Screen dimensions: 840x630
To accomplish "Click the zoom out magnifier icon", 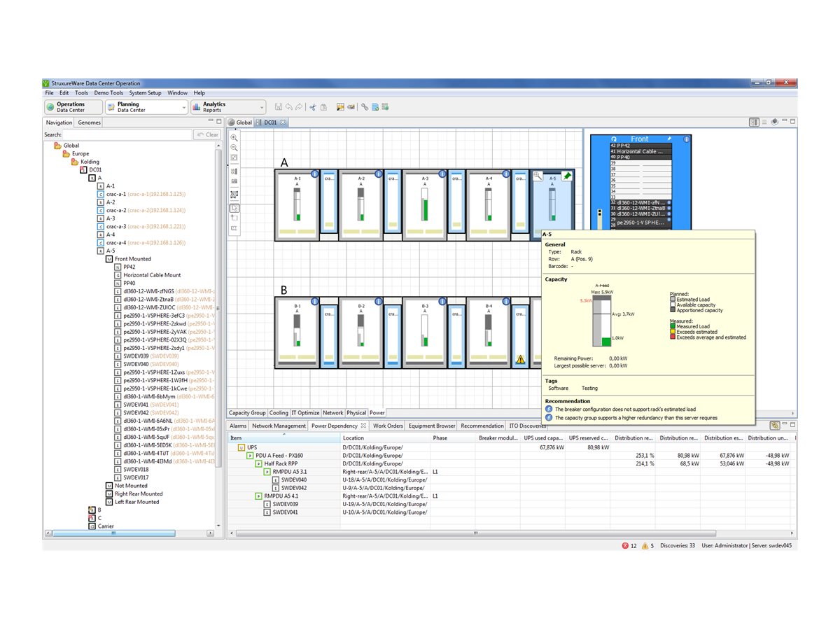I will click(234, 148).
